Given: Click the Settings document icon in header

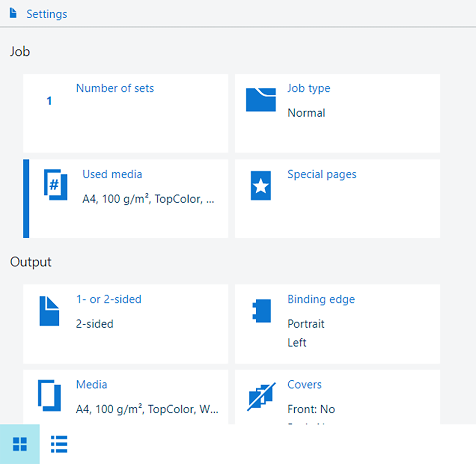Looking at the screenshot, I should click(x=14, y=14).
